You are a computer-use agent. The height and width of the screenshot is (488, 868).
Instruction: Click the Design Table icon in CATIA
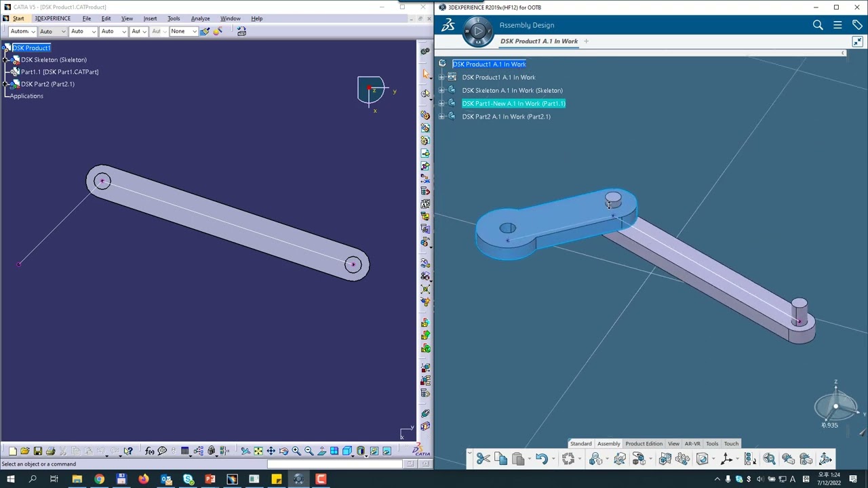coord(184,451)
